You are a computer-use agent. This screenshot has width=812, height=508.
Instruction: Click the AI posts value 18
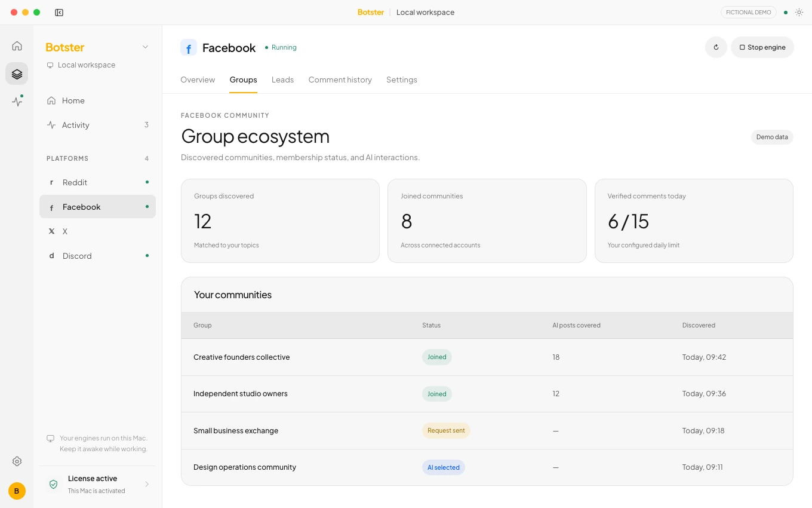point(556,357)
